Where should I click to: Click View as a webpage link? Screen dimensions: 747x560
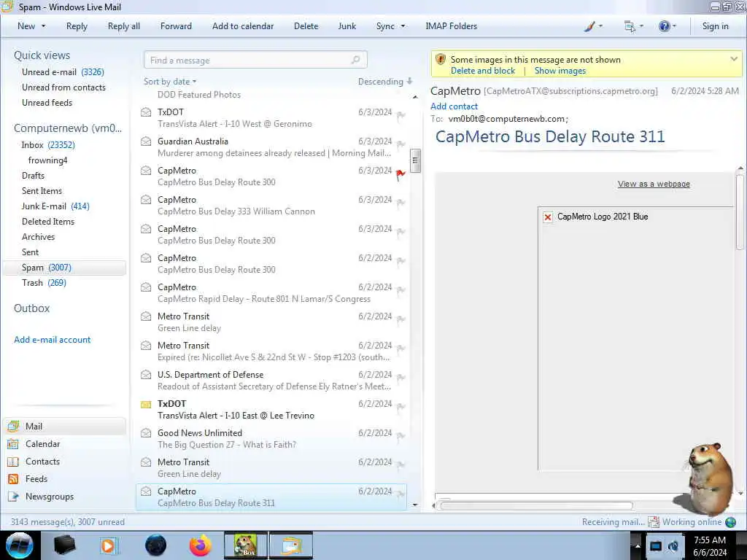(x=654, y=184)
